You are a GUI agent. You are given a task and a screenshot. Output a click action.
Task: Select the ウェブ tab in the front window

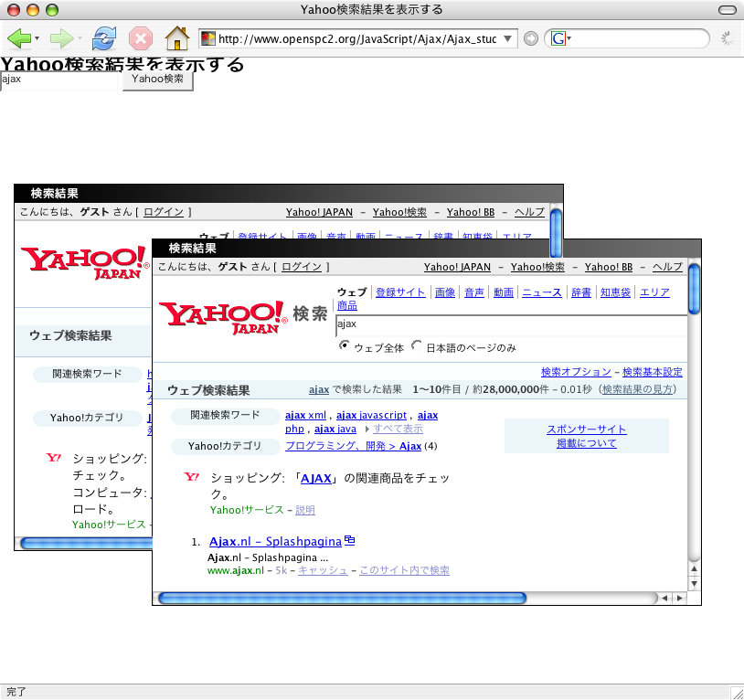(352, 292)
